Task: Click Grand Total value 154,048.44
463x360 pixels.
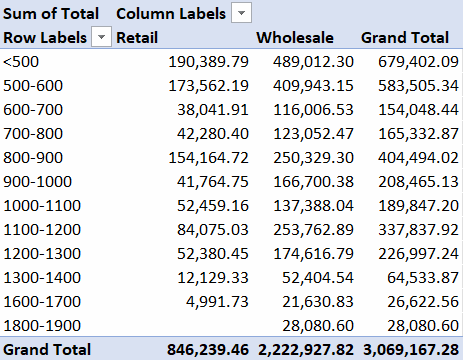Action: (x=418, y=110)
